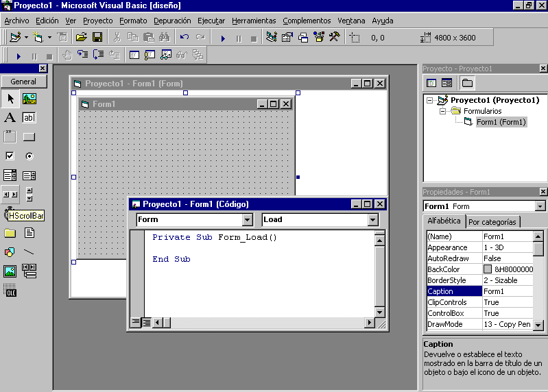This screenshot has width=548, height=392.
Task: Click down arrow of Properties scrollbar
Action: pos(538,325)
